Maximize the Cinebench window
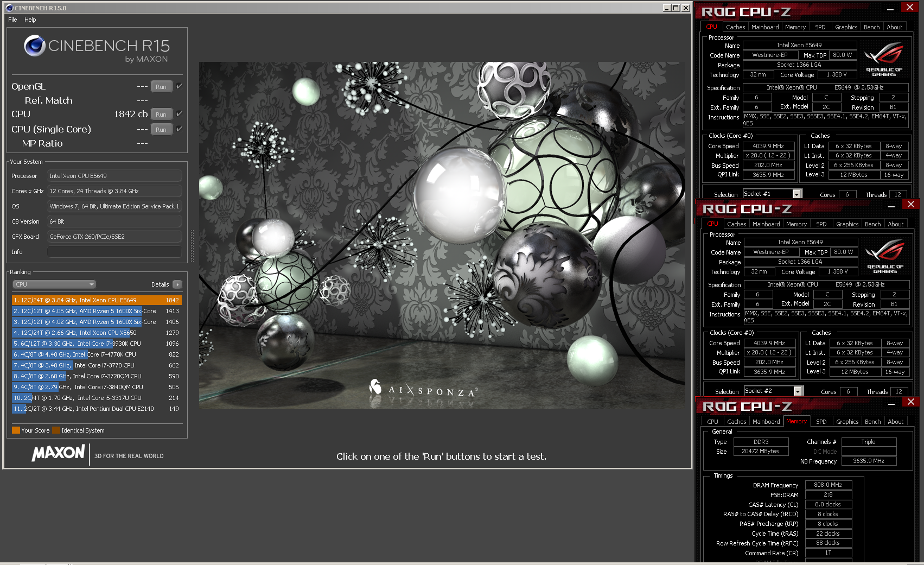This screenshot has width=924, height=565. pyautogui.click(x=676, y=8)
